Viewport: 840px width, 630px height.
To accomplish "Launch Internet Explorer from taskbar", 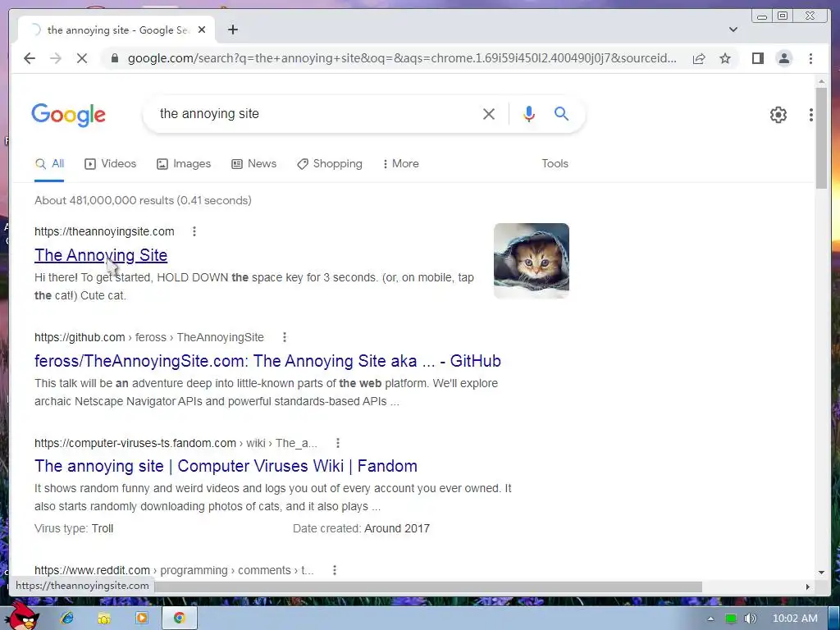I will coord(67,618).
